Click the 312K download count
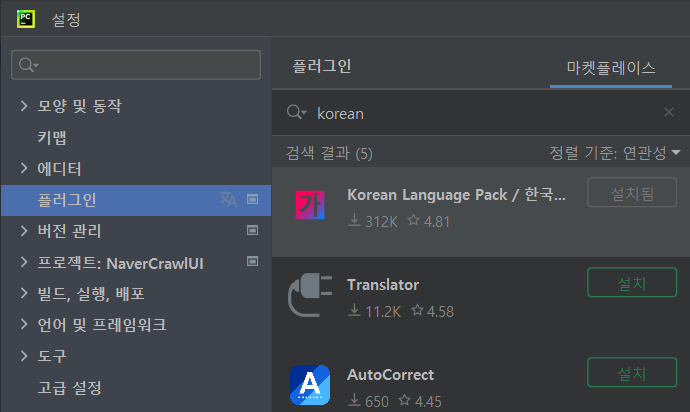690x412 pixels. pyautogui.click(x=381, y=221)
